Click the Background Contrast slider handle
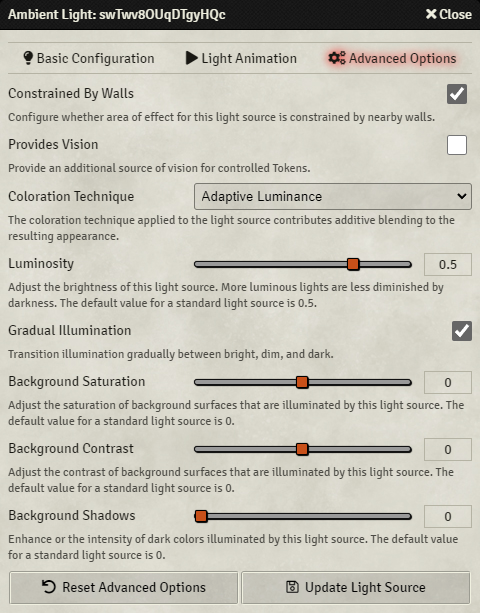 click(302, 450)
